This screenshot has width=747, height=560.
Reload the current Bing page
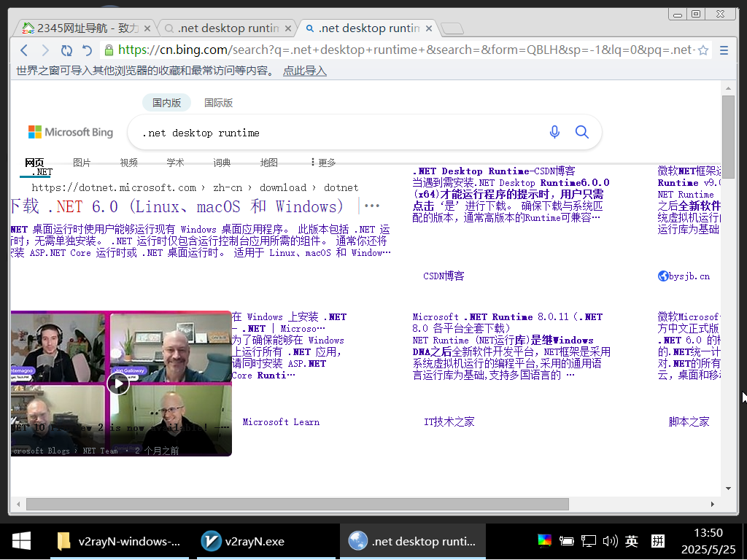[66, 50]
